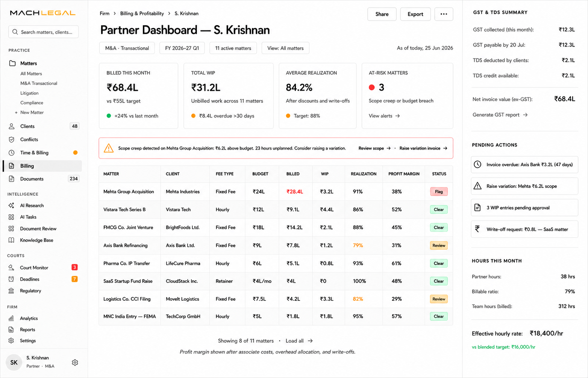Click the 79% realization for Axis Bank

tap(358, 245)
